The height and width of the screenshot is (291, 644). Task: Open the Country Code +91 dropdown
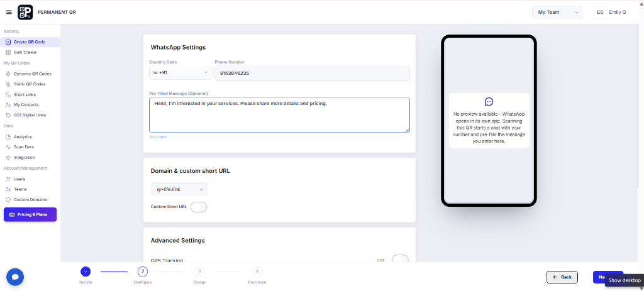[x=180, y=73]
